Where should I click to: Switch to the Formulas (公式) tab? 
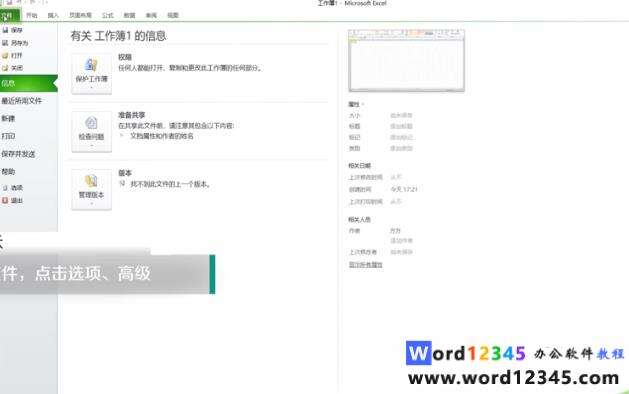108,15
